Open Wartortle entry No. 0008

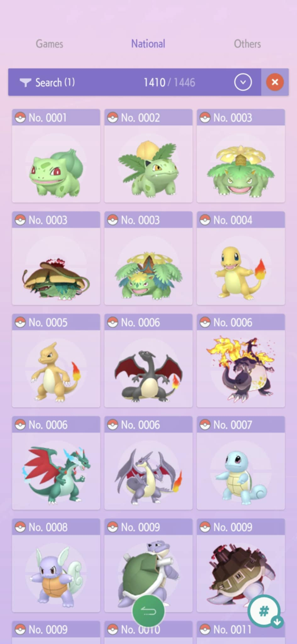(56, 565)
